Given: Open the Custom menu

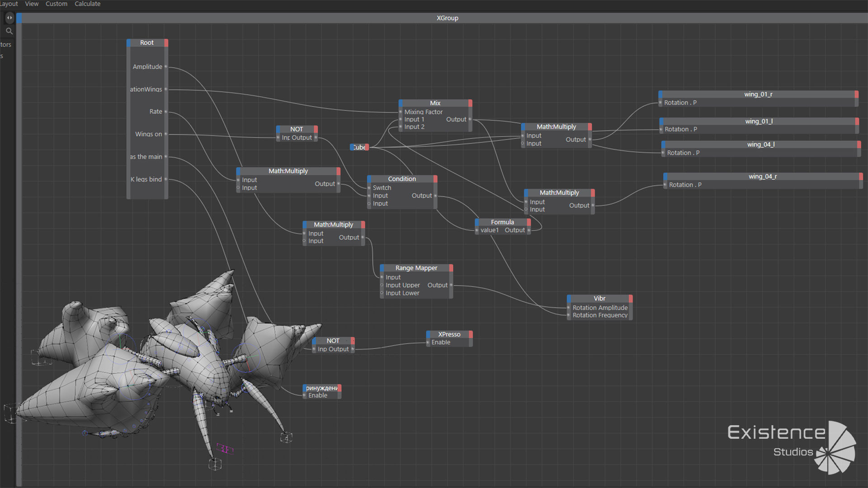Looking at the screenshot, I should coord(57,4).
